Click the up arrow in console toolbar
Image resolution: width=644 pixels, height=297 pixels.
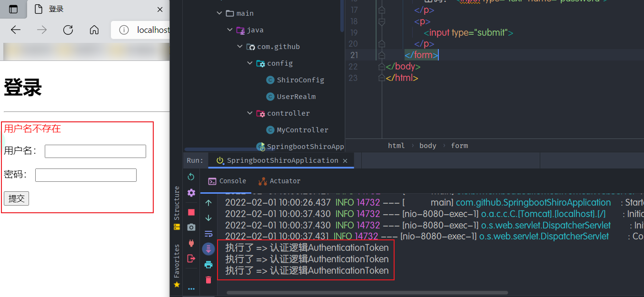pos(208,203)
